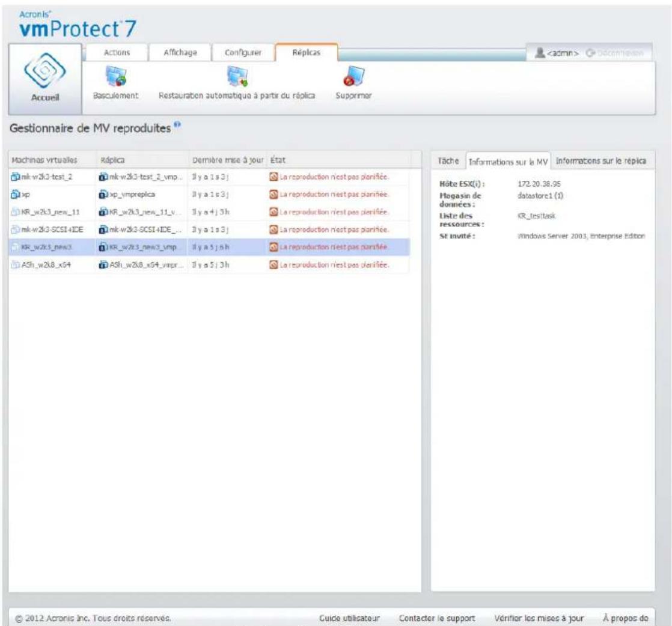Select the Informations sur la MV tab
This screenshot has width=672, height=626.
pyautogui.click(x=509, y=162)
